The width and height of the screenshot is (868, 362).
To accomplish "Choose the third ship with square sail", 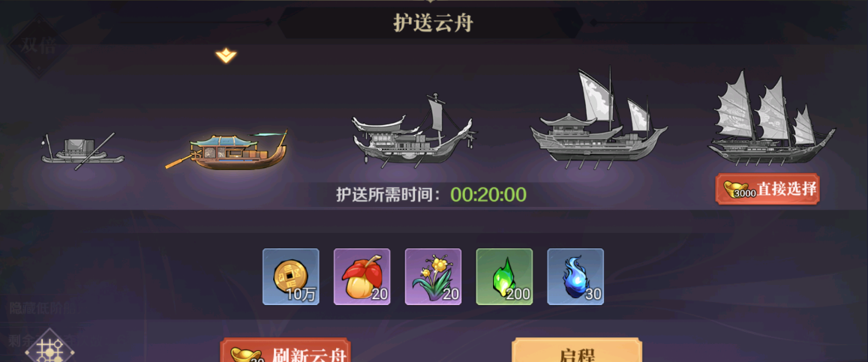I will 413,130.
